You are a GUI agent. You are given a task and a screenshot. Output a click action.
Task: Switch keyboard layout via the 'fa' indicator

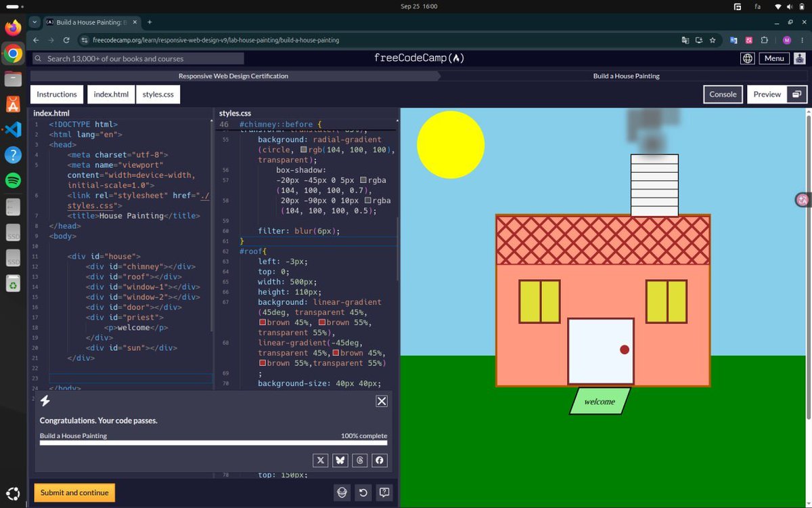(758, 6)
